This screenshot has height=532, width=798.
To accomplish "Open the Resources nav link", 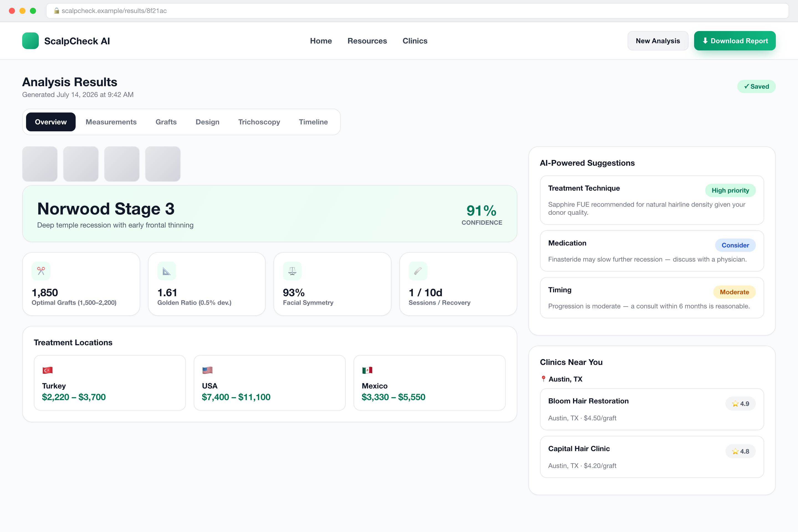I will tap(367, 41).
